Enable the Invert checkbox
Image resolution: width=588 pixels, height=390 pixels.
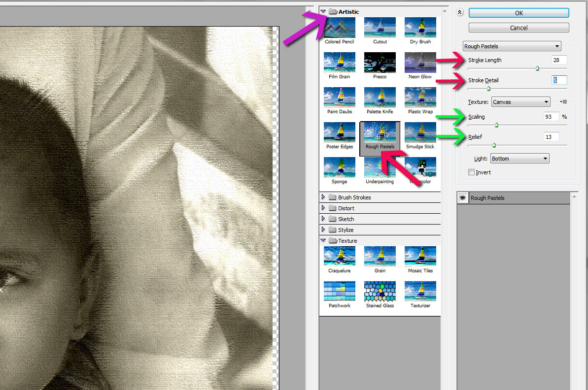472,172
